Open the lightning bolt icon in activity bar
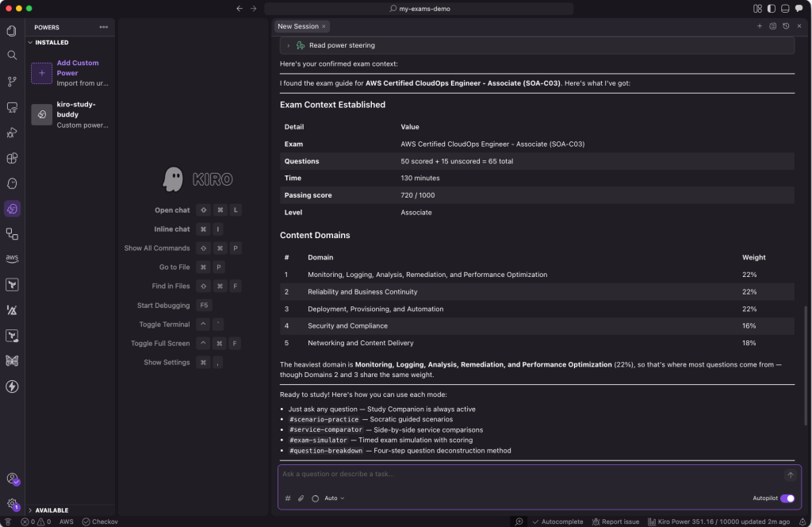The width and height of the screenshot is (812, 527). coord(12,387)
